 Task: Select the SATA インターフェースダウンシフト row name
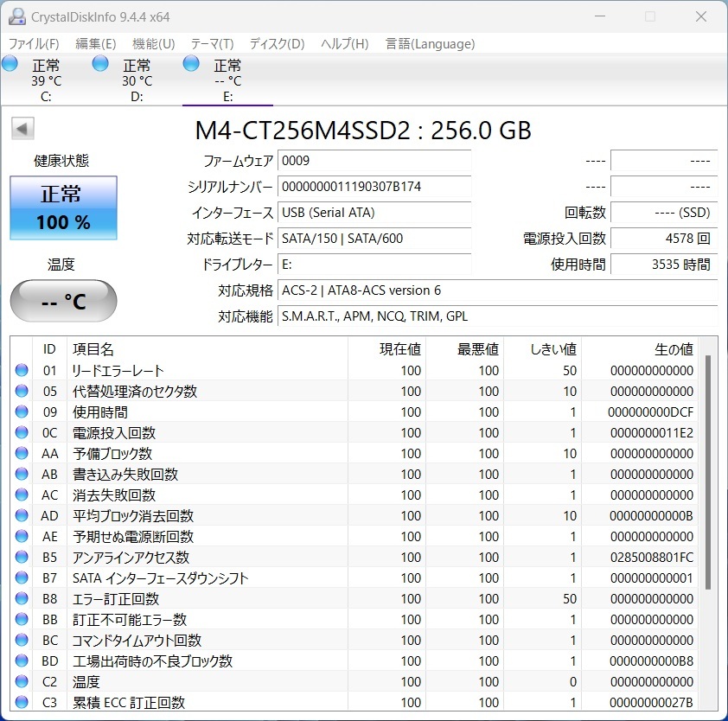point(161,578)
